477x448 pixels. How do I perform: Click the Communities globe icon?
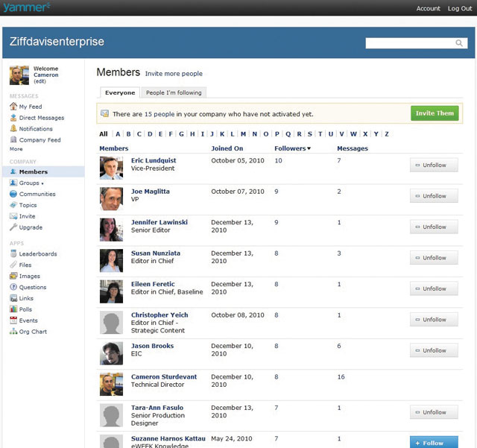coord(13,194)
